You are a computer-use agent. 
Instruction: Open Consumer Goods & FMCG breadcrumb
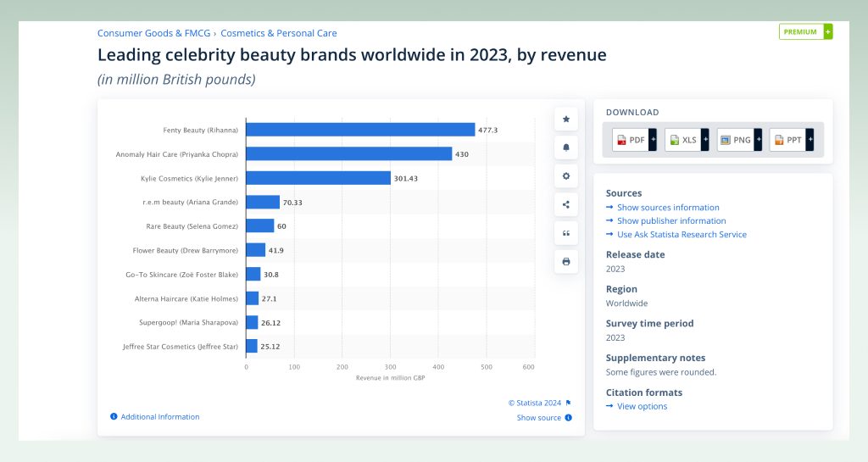click(x=154, y=33)
